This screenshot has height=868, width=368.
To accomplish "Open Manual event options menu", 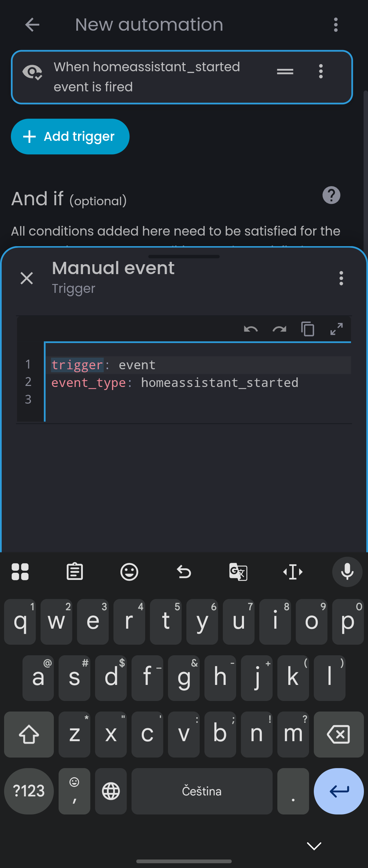I will (x=341, y=278).
